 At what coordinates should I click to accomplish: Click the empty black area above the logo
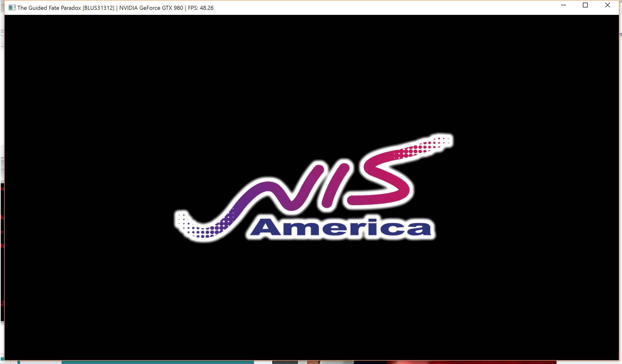coord(311,74)
